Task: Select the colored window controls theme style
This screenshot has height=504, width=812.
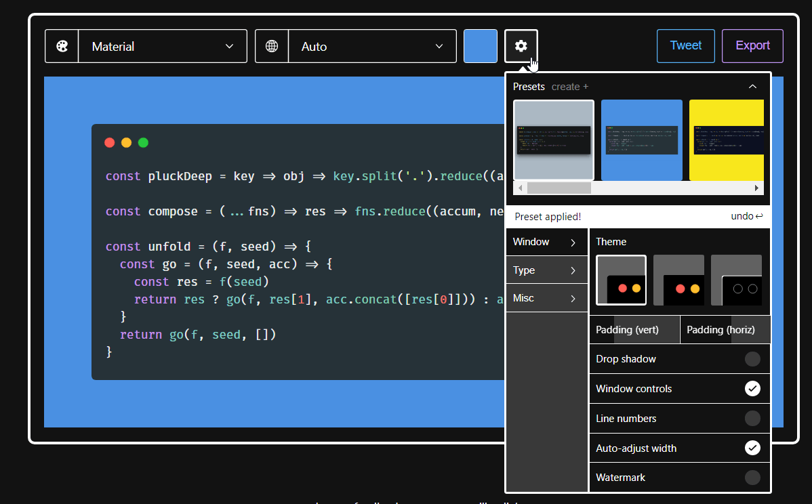Action: 621,279
